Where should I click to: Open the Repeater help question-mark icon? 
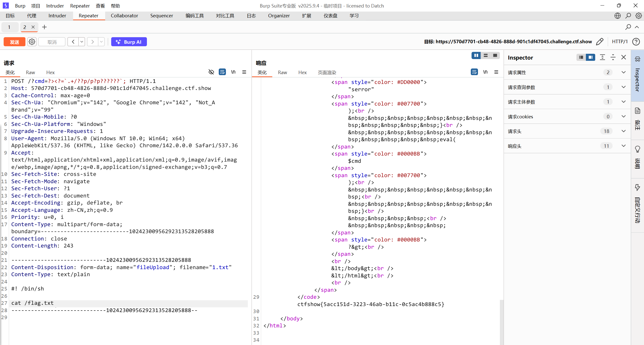tap(636, 42)
